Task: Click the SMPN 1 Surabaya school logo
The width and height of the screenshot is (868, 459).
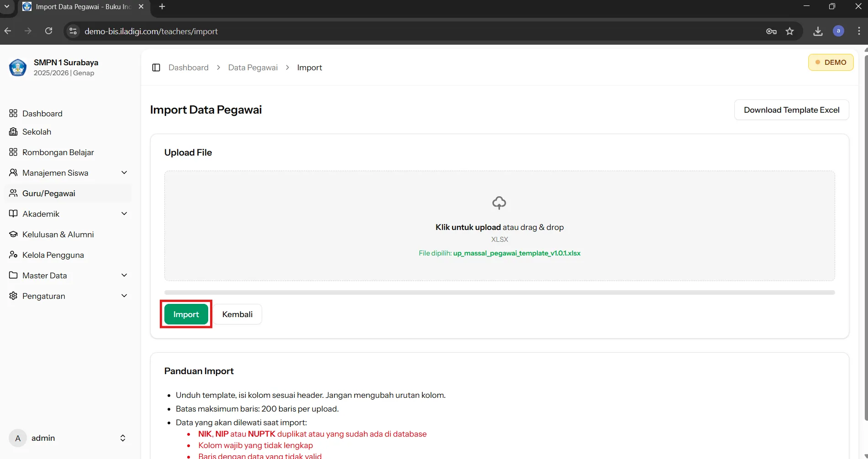Action: click(18, 68)
